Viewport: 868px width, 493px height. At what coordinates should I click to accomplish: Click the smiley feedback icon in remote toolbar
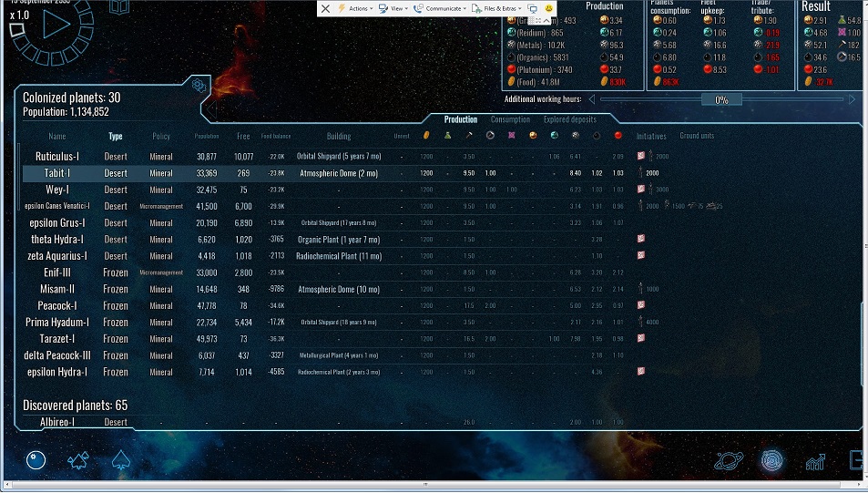click(548, 8)
